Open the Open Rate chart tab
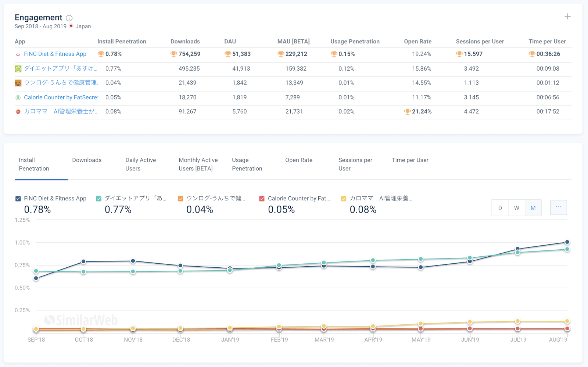The width and height of the screenshot is (588, 367). (299, 160)
